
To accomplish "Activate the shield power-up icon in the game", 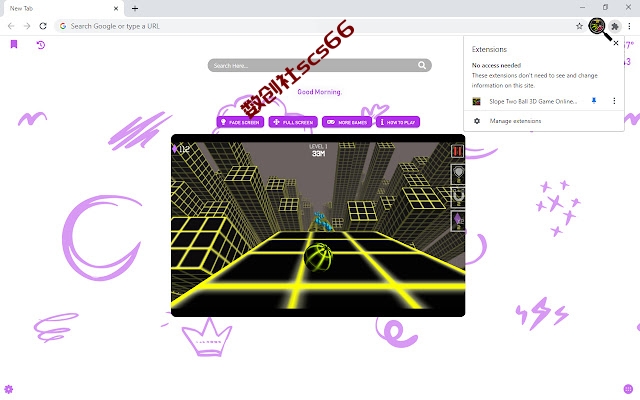I will click(x=458, y=174).
